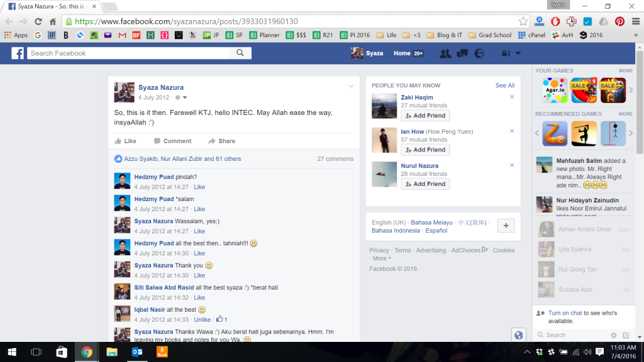The height and width of the screenshot is (362, 644).
Task: Open the Syaza profile tab
Action: (367, 53)
